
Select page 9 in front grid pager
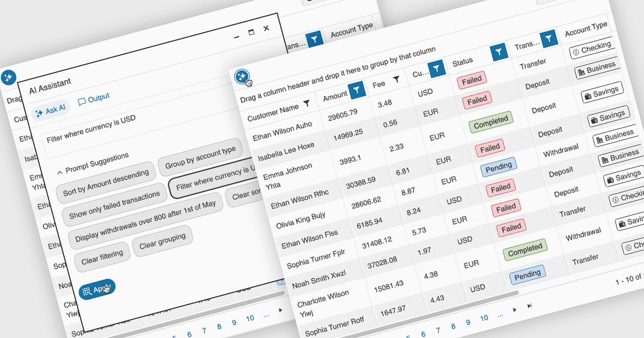point(468,322)
